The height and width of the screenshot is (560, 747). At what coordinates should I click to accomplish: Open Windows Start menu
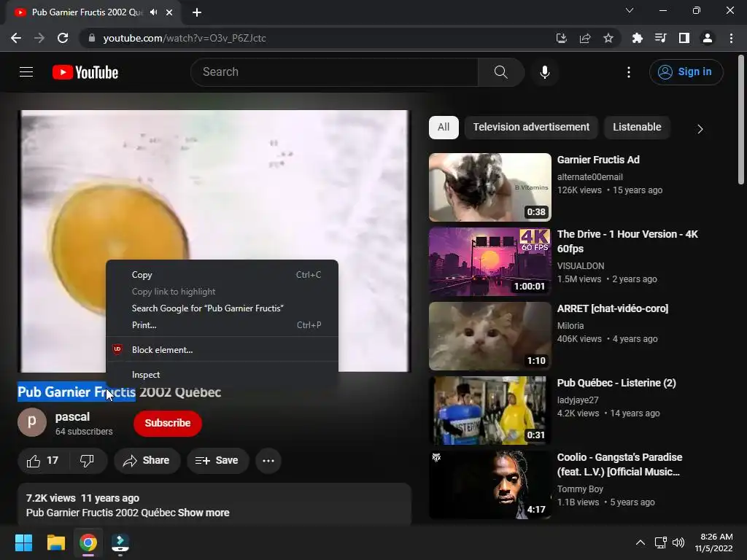coord(23,542)
